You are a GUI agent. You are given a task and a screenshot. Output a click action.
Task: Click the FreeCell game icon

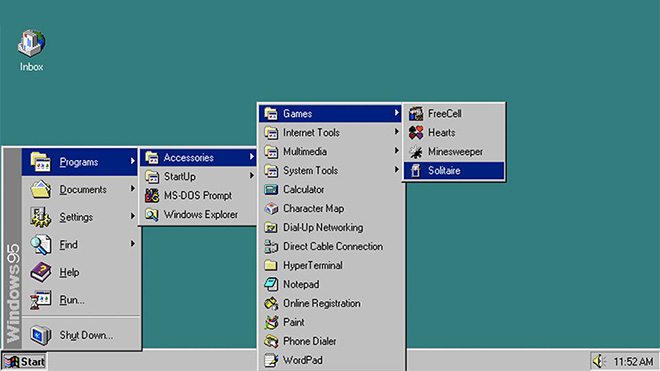[416, 114]
